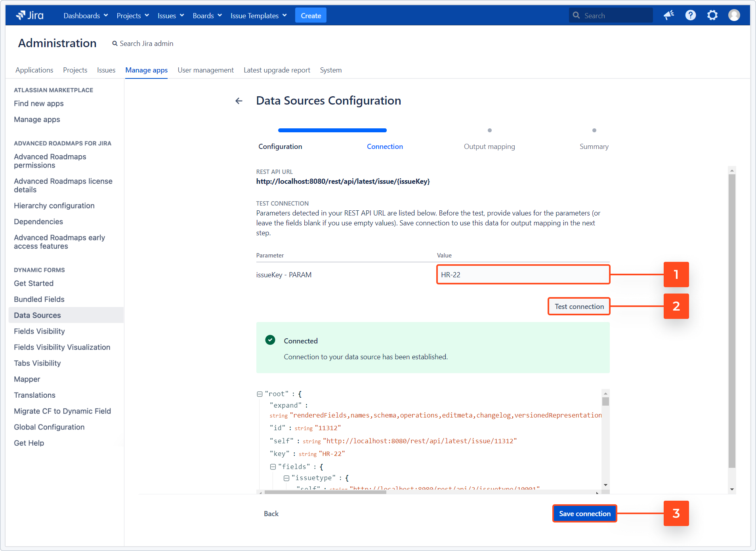Open Hierarchy configuration
Image resolution: width=756 pixels, height=551 pixels.
pos(54,206)
